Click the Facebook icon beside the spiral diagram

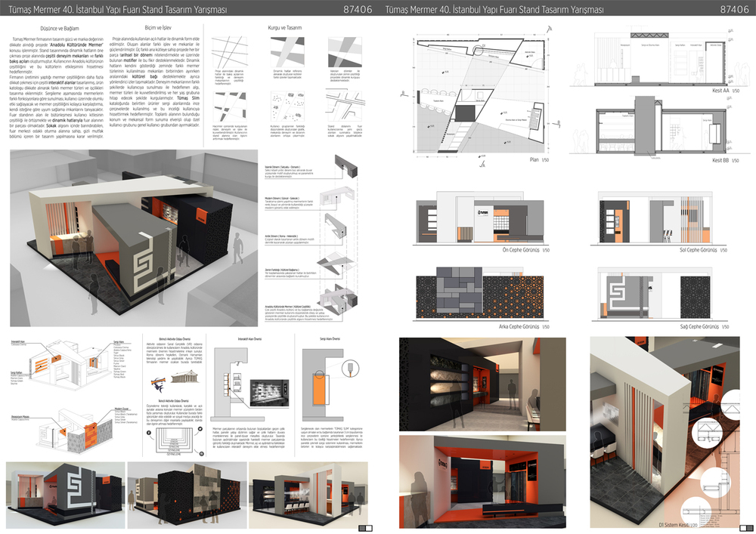click(x=148, y=433)
